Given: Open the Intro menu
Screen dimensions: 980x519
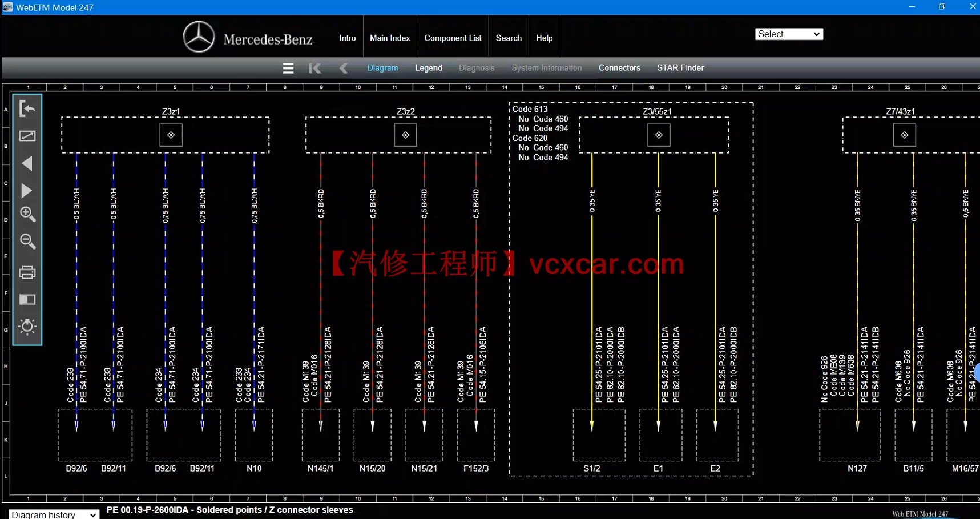Looking at the screenshot, I should point(347,38).
